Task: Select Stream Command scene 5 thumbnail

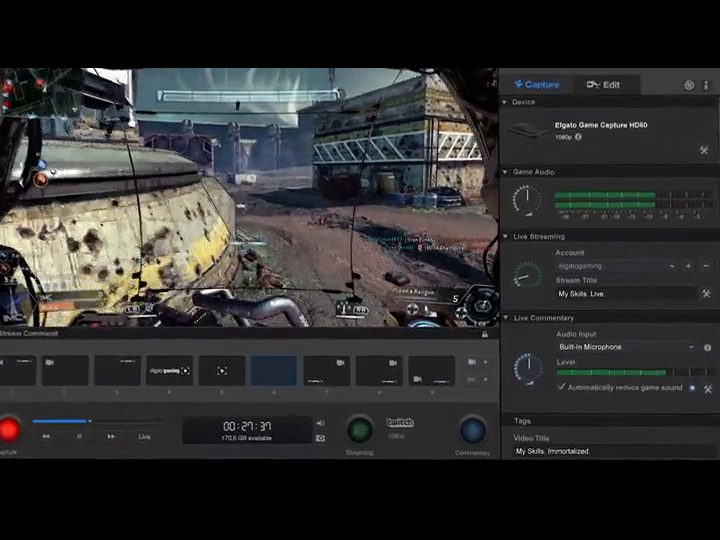Action: (222, 370)
